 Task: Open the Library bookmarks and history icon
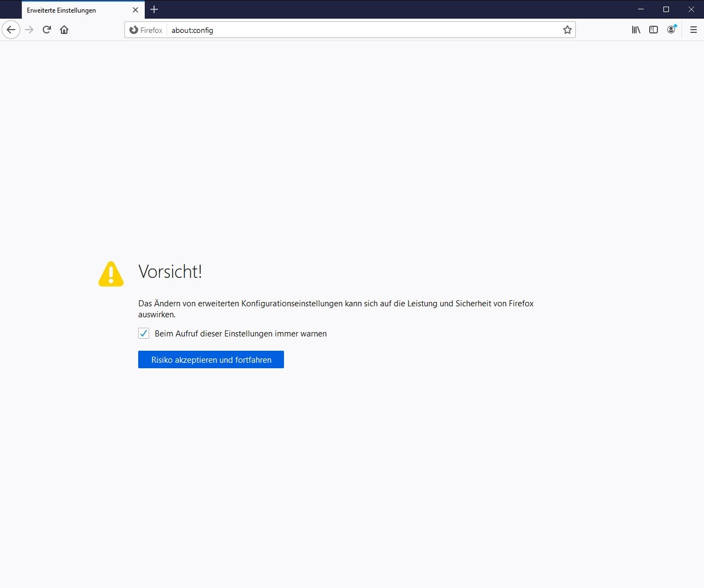point(636,30)
